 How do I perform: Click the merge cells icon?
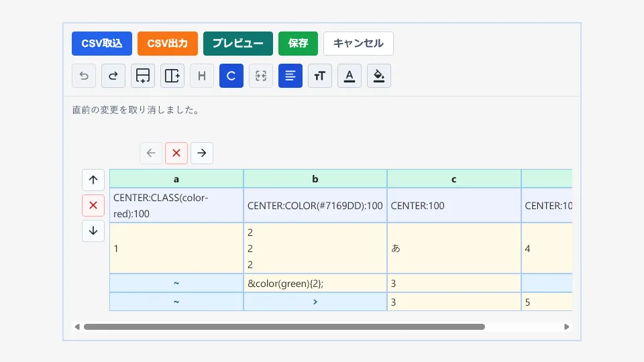[x=261, y=76]
